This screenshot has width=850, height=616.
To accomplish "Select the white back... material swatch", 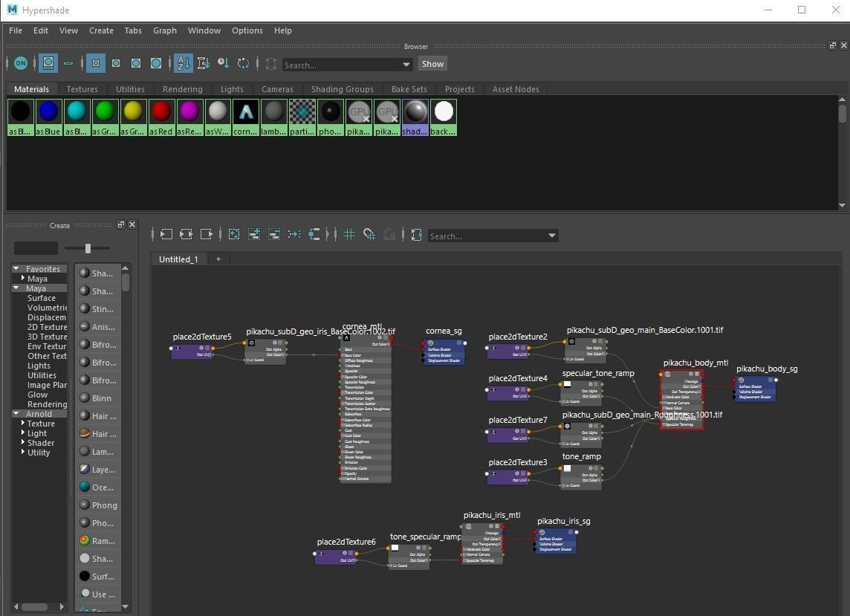I will click(443, 117).
